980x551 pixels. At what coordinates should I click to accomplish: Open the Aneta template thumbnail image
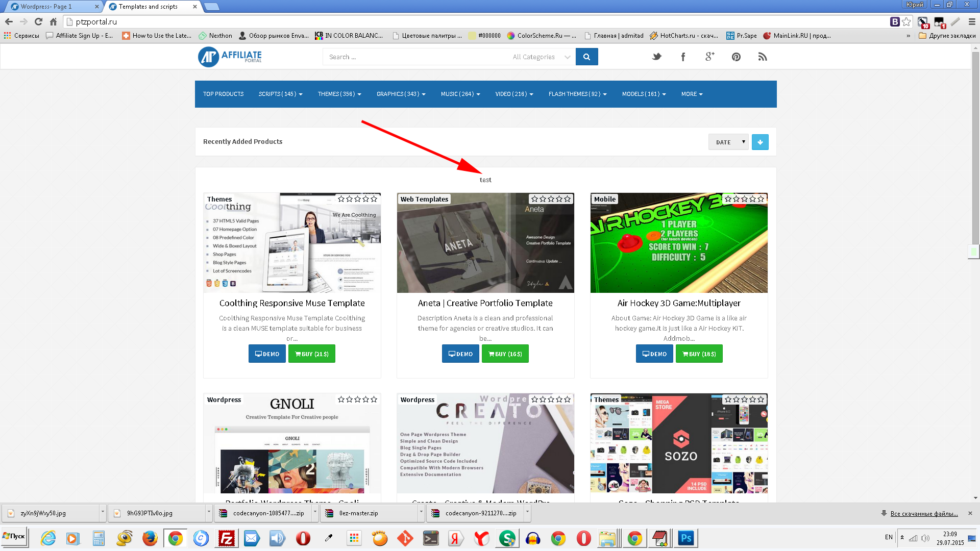click(485, 243)
